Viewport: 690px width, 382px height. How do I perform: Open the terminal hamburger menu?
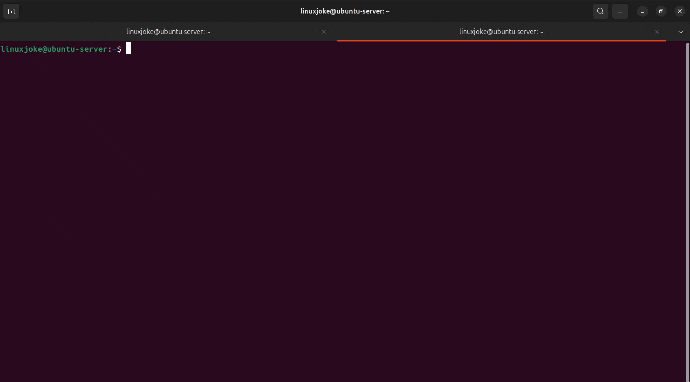620,11
